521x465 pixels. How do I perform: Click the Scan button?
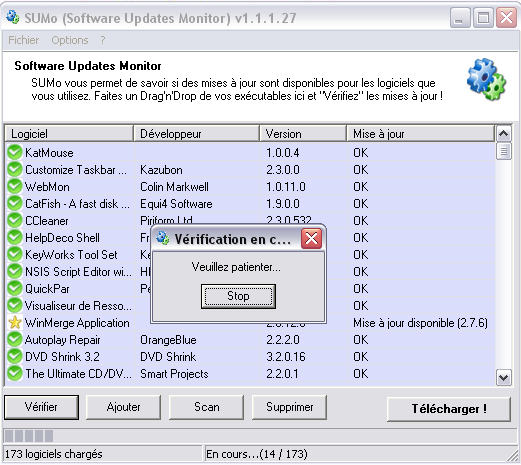pos(206,407)
